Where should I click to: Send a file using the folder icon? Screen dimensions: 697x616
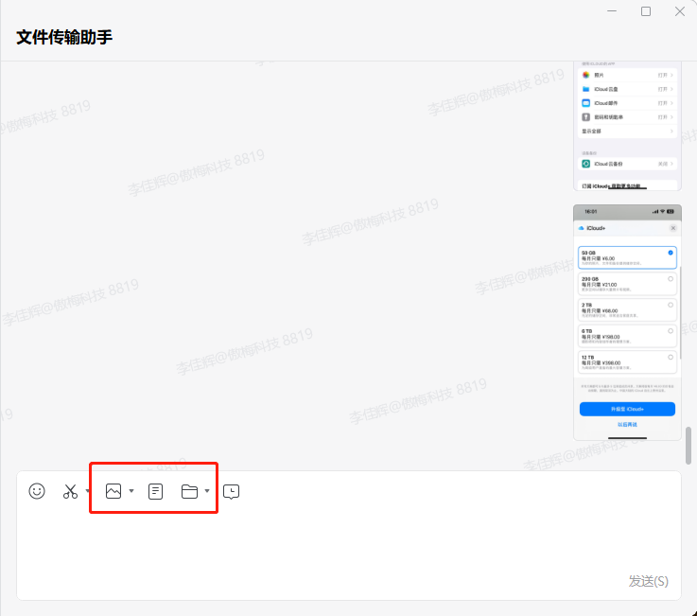coord(189,491)
